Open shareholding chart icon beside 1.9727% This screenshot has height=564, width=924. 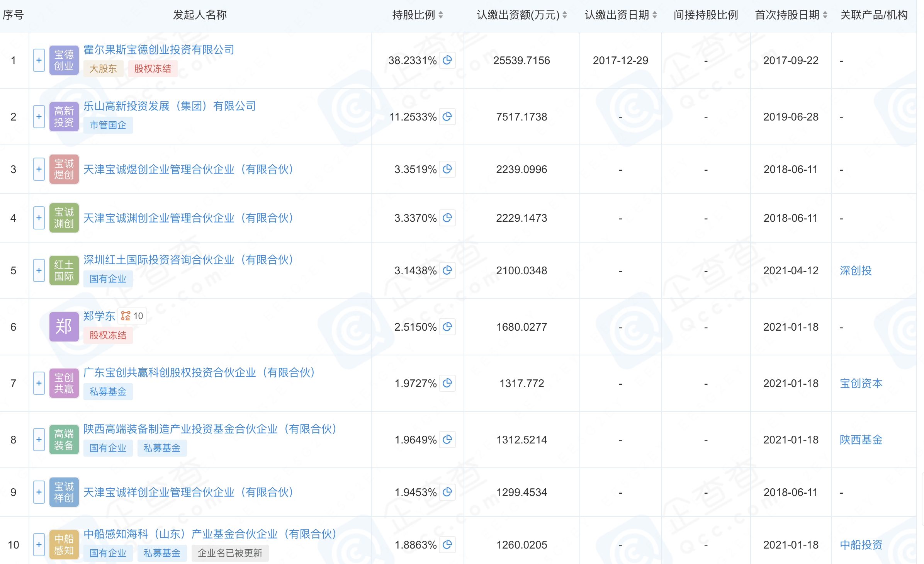click(x=447, y=383)
